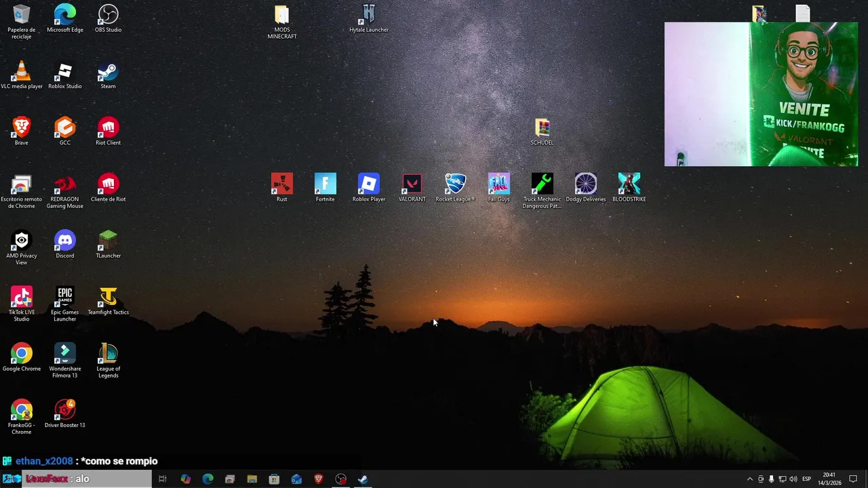Launch the Discord desktop shortcut
868x488 pixels.
click(x=65, y=244)
